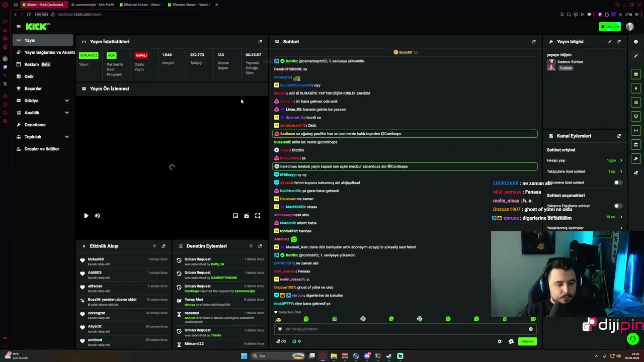Screen dimensions: 644x362
Task: Click the kicked99 follow event row
Action: click(x=123, y=261)
